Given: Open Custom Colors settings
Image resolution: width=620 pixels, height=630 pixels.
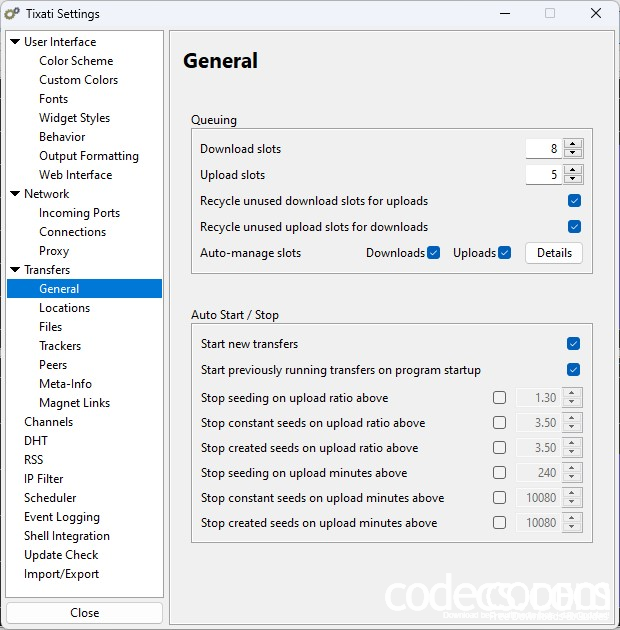Looking at the screenshot, I should click(x=78, y=80).
